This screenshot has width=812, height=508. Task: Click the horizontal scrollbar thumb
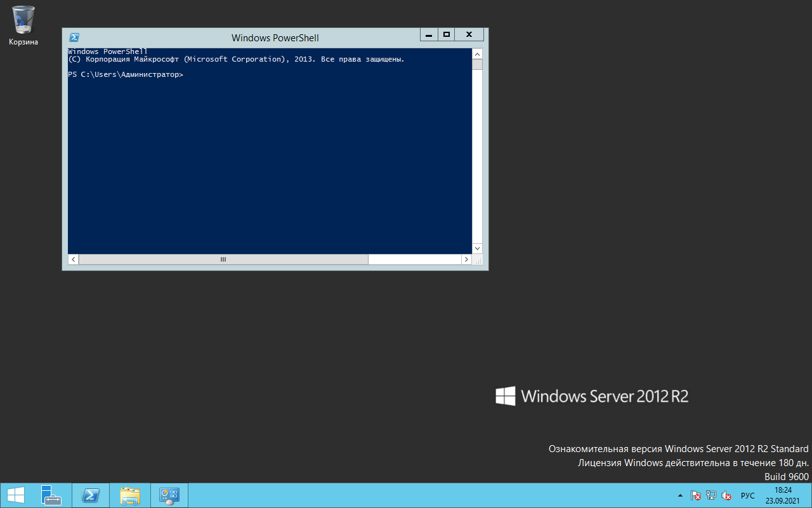pyautogui.click(x=223, y=259)
